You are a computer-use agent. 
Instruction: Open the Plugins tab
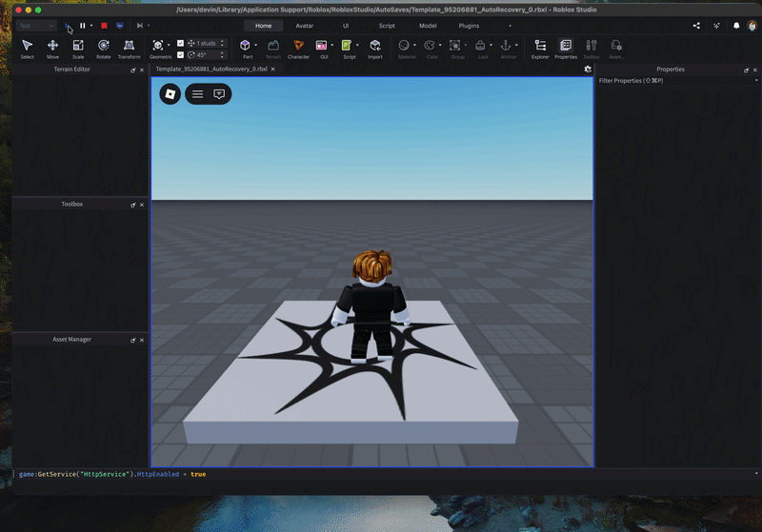coord(469,26)
